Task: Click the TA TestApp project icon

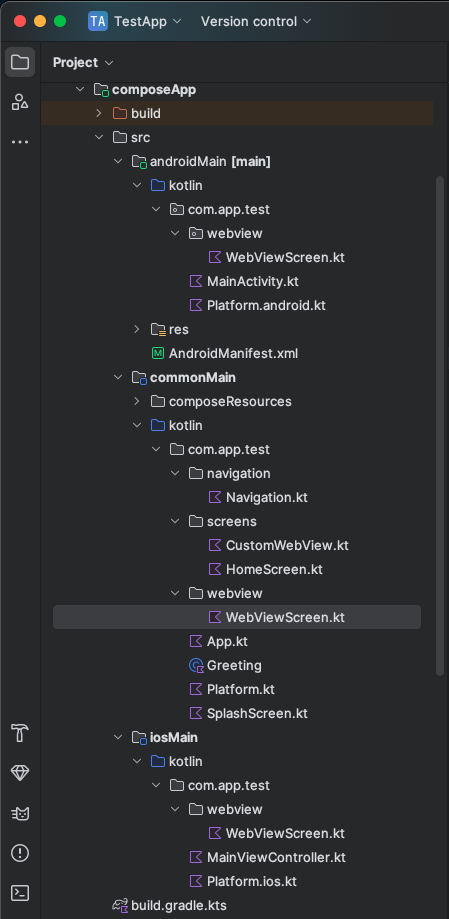Action: [x=98, y=21]
